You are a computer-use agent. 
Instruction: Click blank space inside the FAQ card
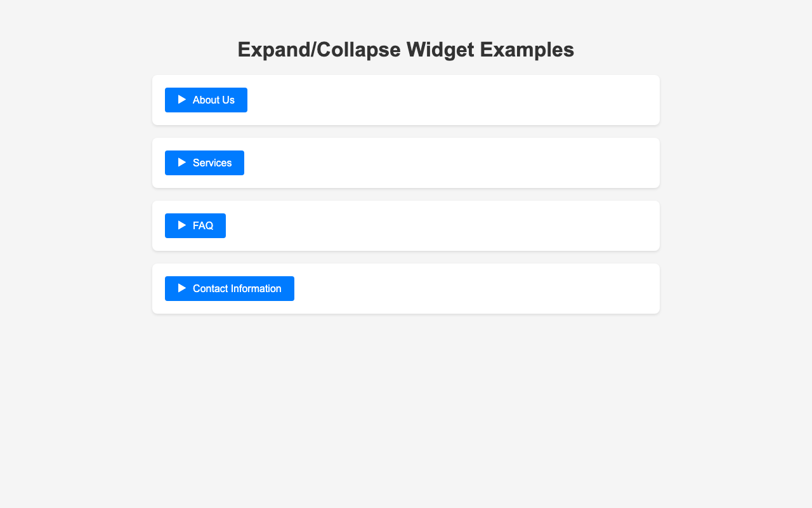click(444, 225)
